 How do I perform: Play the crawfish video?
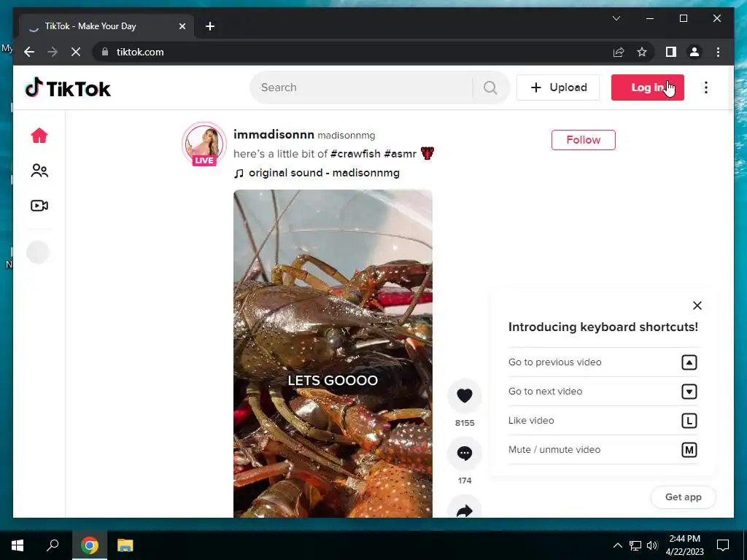click(333, 354)
